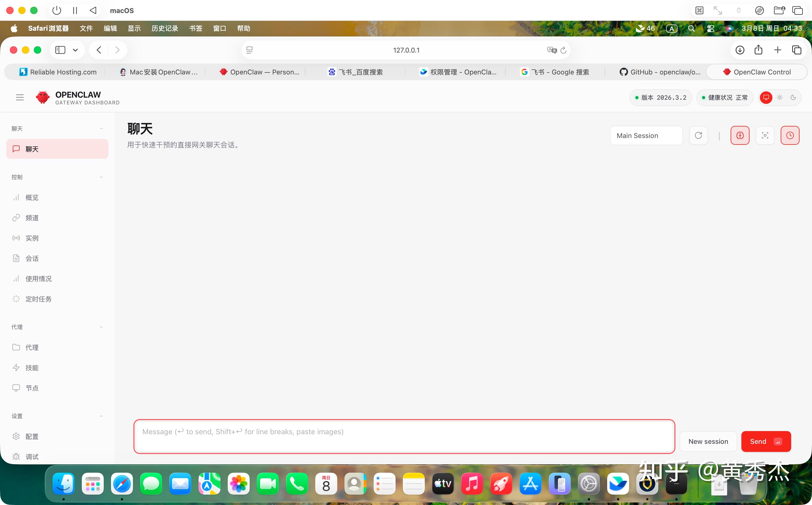Click the hamburger menu icon
Image resolution: width=812 pixels, height=505 pixels.
pos(20,98)
